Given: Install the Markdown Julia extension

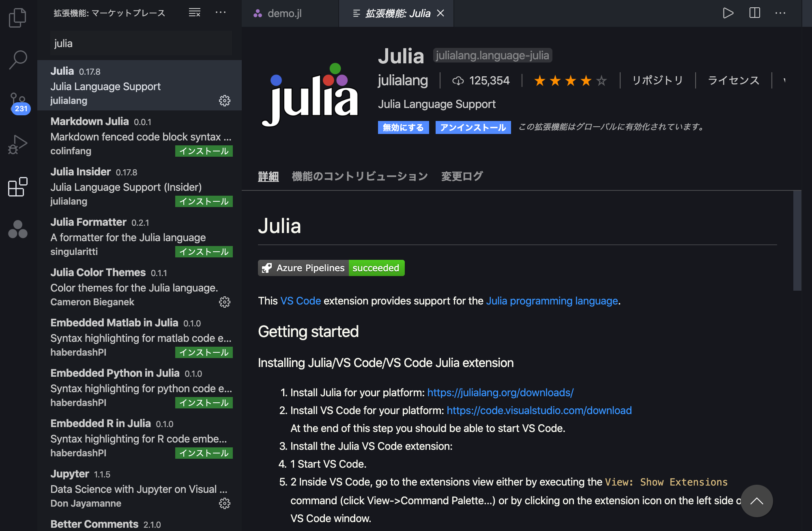Looking at the screenshot, I should click(x=204, y=151).
